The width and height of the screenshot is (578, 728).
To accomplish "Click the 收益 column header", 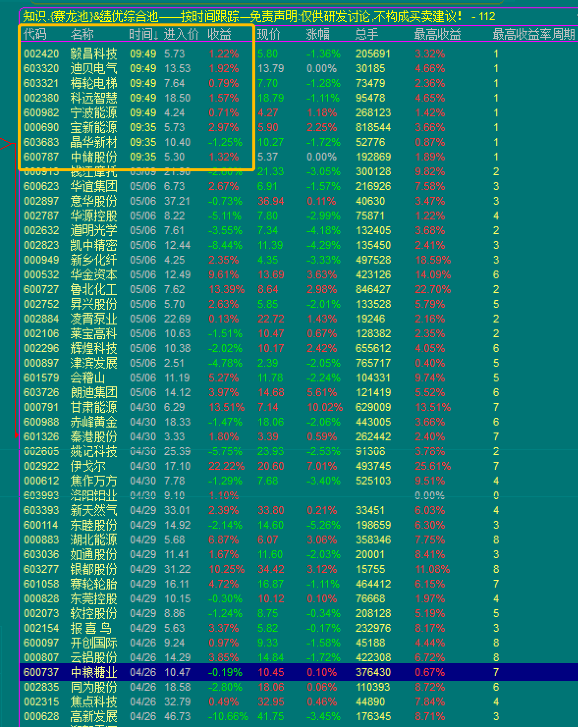I will (x=220, y=34).
